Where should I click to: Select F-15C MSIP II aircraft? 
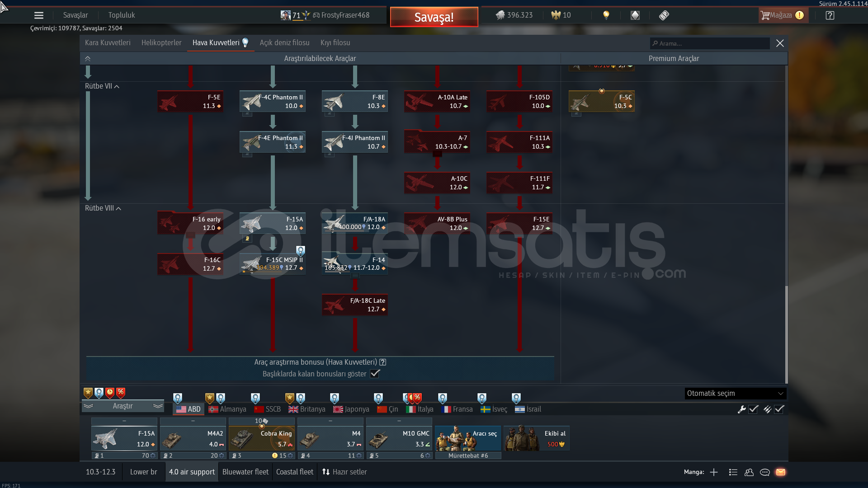coord(273,264)
